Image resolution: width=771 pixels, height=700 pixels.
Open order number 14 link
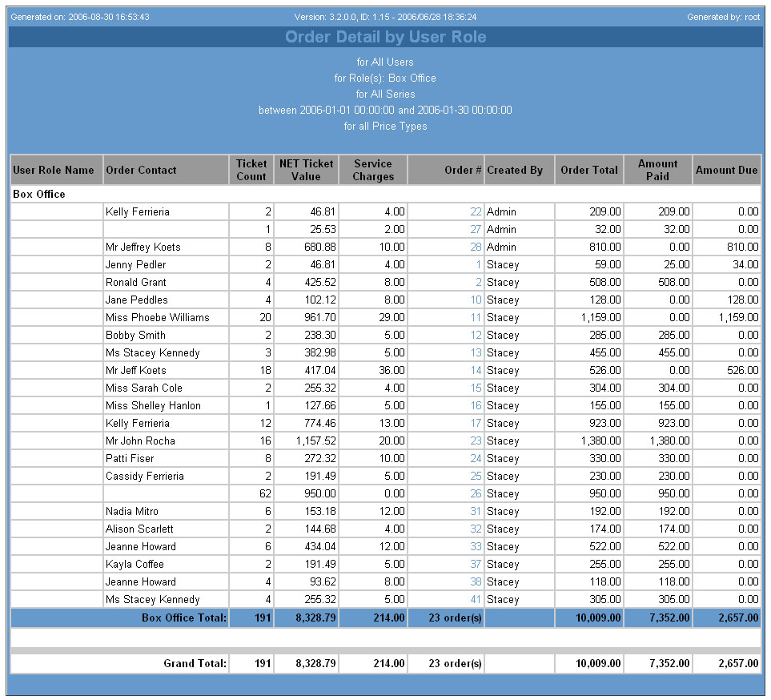(x=476, y=371)
